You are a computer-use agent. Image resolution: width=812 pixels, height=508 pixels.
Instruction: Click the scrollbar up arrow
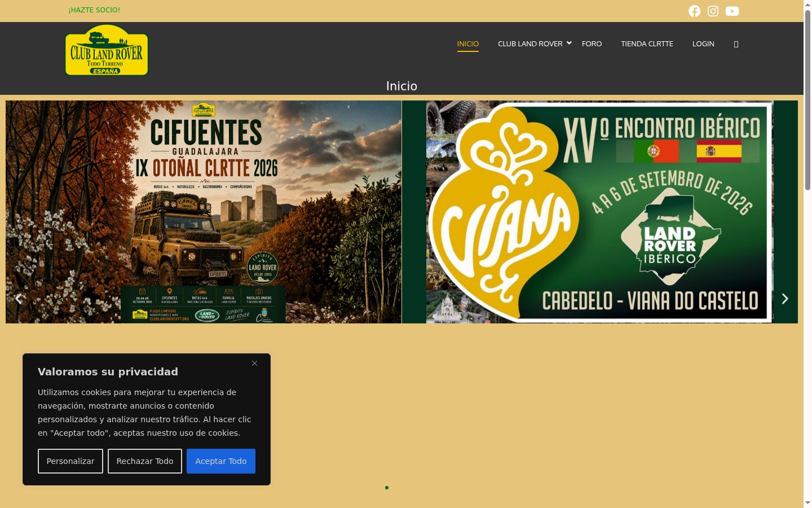807,4
